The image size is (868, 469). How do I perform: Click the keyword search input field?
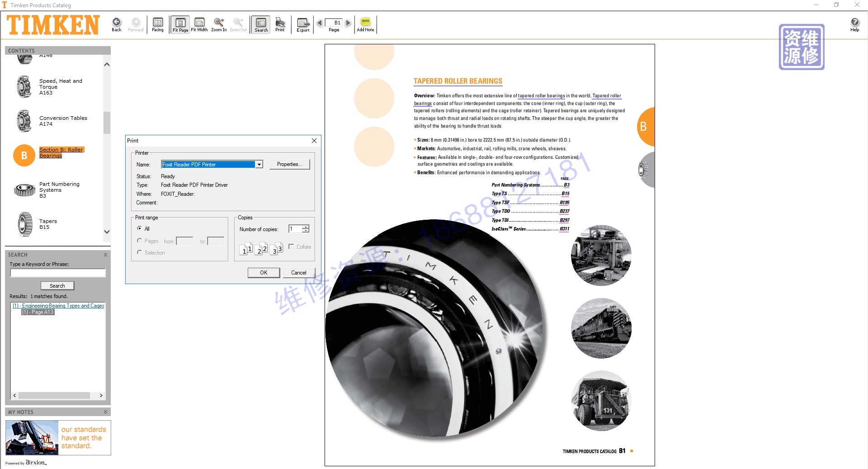pos(58,273)
